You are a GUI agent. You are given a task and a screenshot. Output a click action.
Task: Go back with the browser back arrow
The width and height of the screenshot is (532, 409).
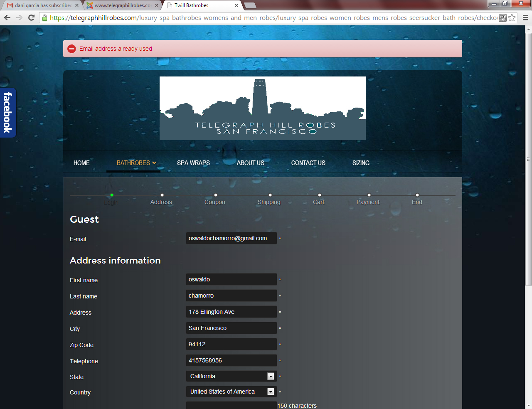pyautogui.click(x=7, y=17)
